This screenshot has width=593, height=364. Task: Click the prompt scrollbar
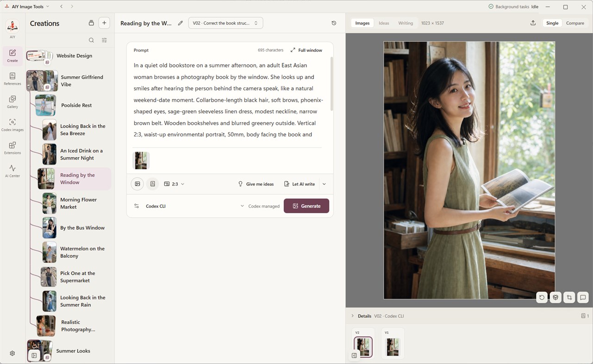coord(331,83)
